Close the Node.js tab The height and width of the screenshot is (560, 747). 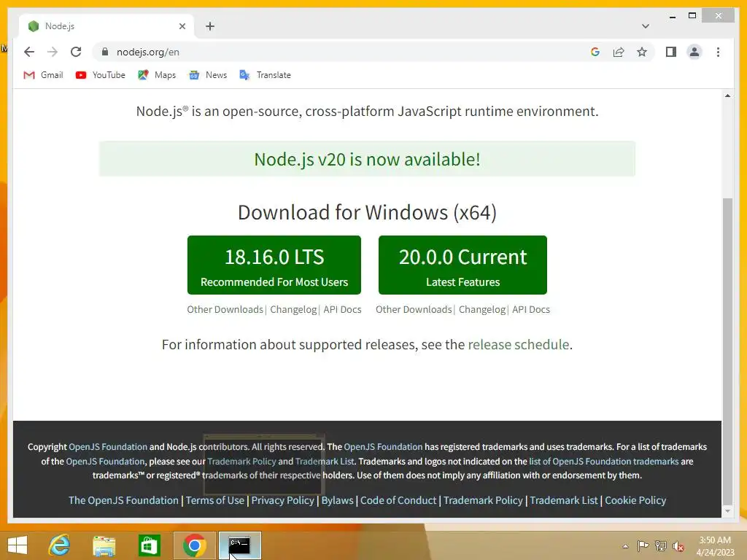pos(182,26)
